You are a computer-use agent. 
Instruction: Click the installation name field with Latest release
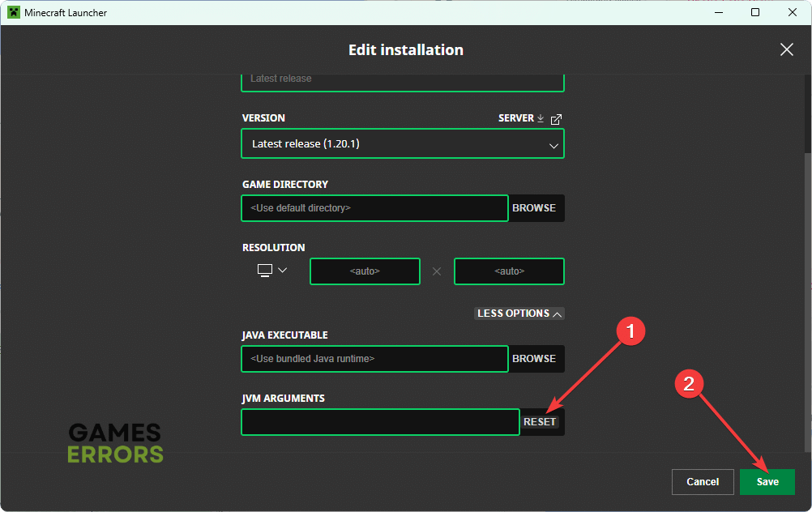coord(403,83)
